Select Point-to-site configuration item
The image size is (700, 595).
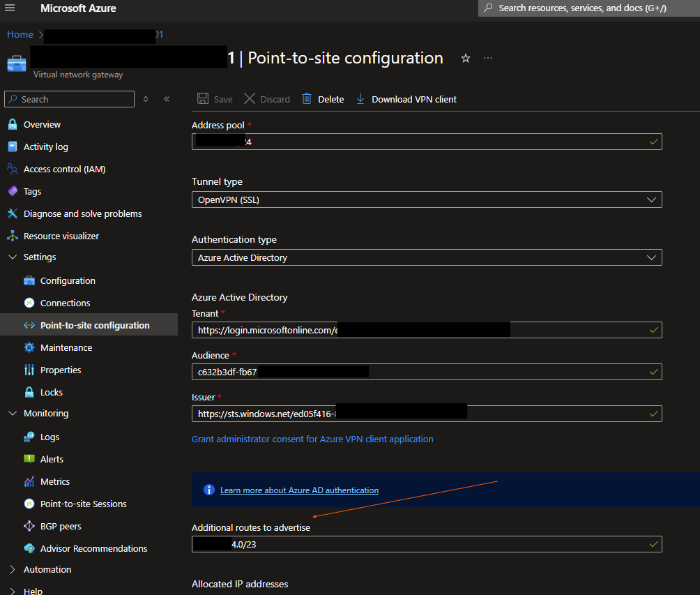coord(89,325)
